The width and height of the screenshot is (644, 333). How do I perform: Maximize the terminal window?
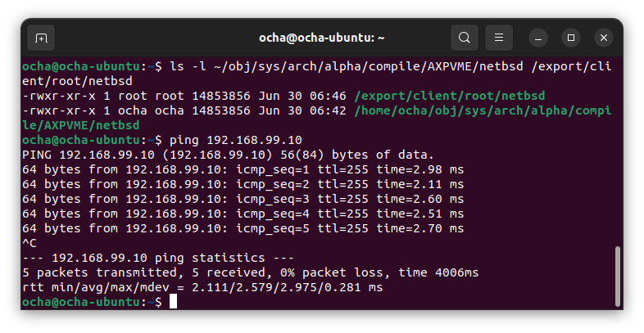click(571, 38)
